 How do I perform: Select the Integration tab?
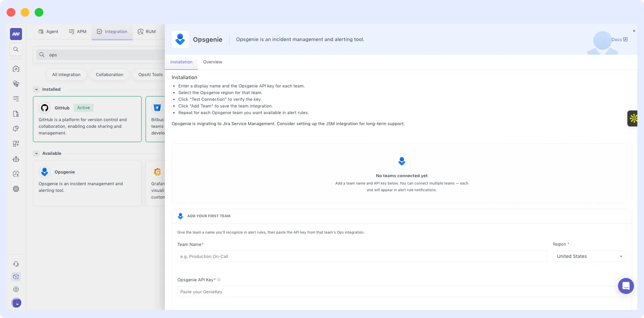[x=112, y=32]
